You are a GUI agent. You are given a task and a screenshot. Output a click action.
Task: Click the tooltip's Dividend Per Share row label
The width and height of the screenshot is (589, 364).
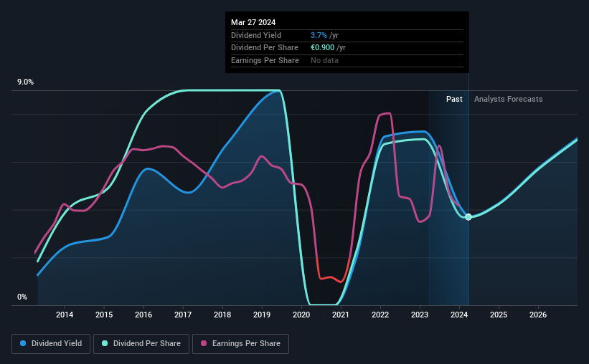click(x=265, y=48)
